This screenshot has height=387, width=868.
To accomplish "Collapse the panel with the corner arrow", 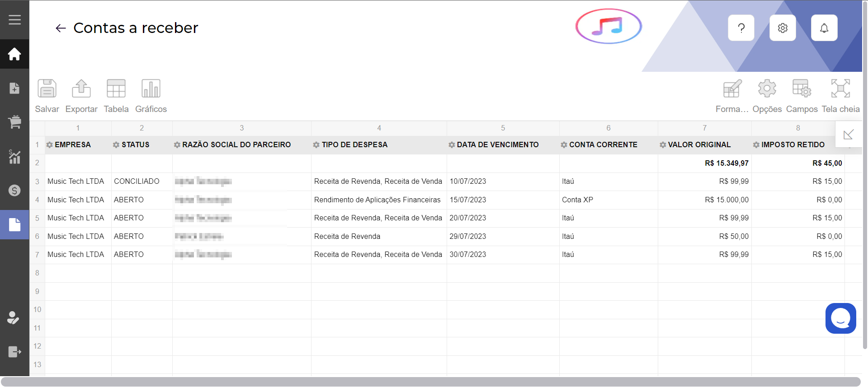I will click(x=849, y=134).
